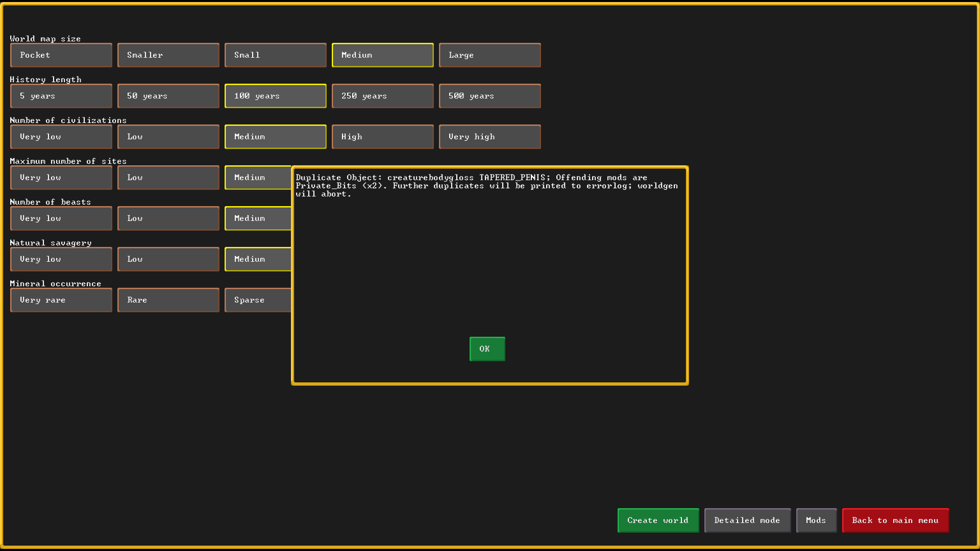Set number of civilizations to Very low
The width and height of the screenshot is (980, 551).
tap(61, 137)
